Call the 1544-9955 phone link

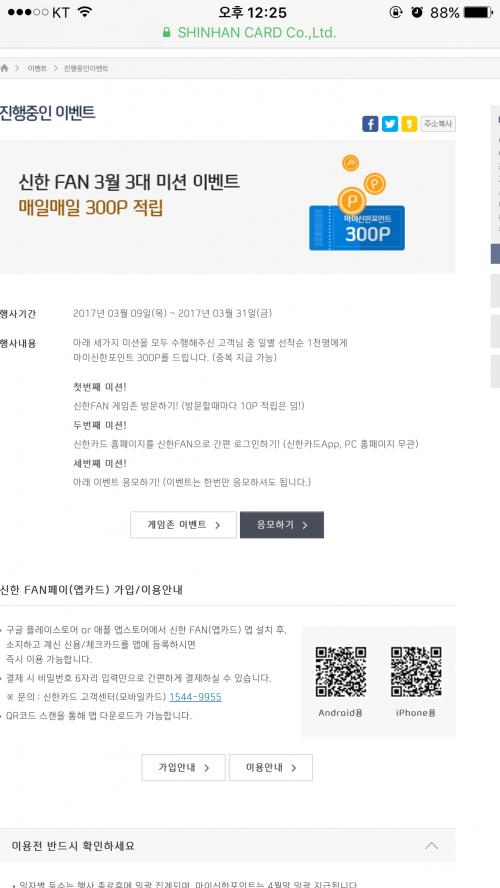(x=195, y=697)
